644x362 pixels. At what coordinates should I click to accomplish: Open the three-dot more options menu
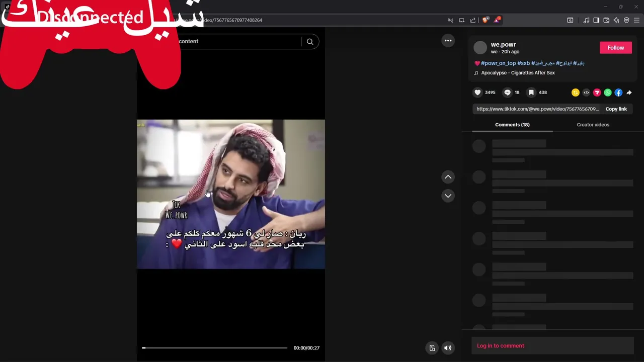[x=448, y=41]
